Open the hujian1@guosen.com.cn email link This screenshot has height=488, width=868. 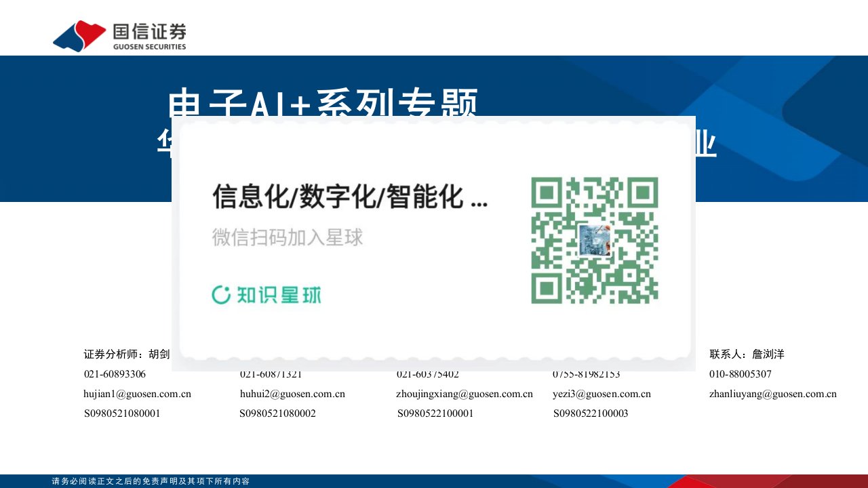[137, 394]
